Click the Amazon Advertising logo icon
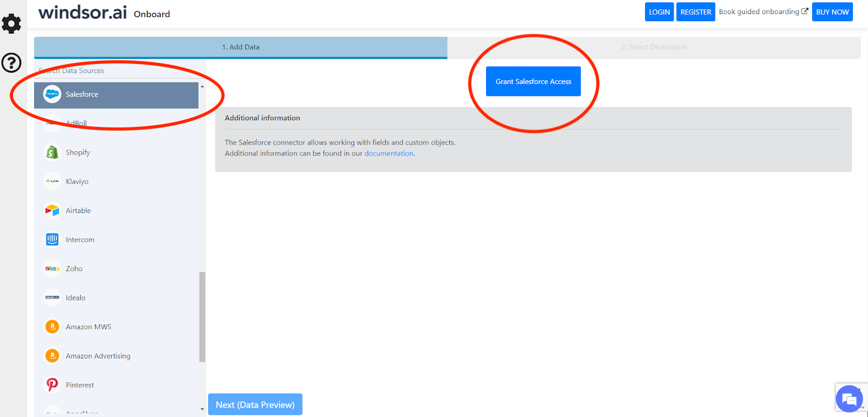The width and height of the screenshot is (868, 417). pyautogui.click(x=52, y=356)
